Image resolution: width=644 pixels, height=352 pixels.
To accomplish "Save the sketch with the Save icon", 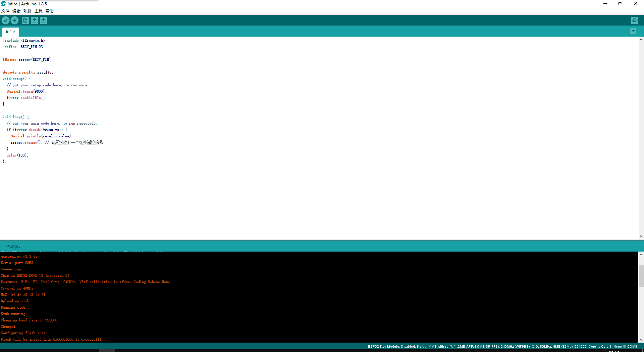I will (43, 20).
